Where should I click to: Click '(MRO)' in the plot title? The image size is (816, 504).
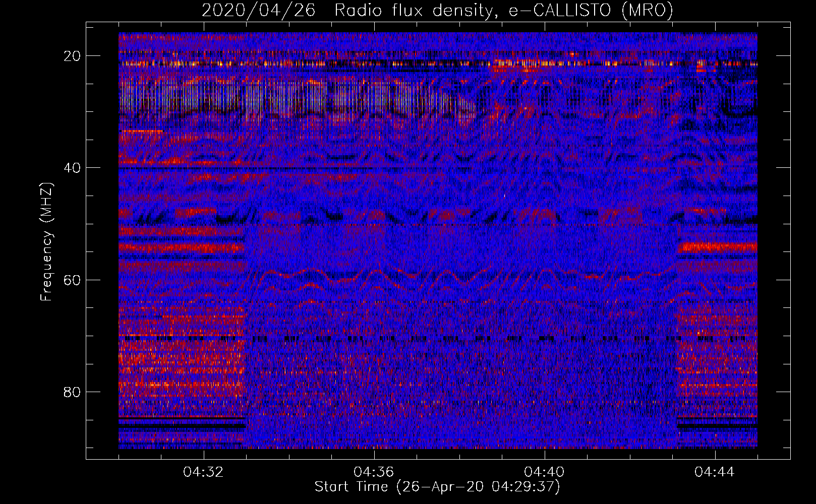point(647,10)
